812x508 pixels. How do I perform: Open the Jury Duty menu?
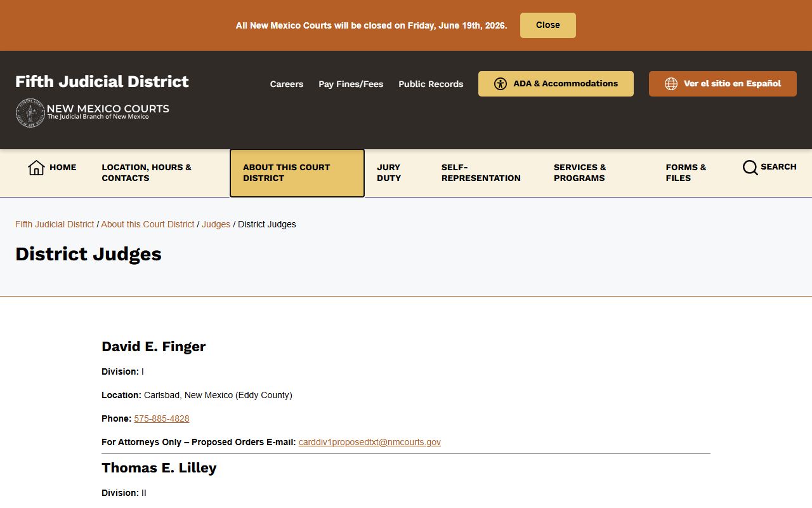tap(389, 173)
